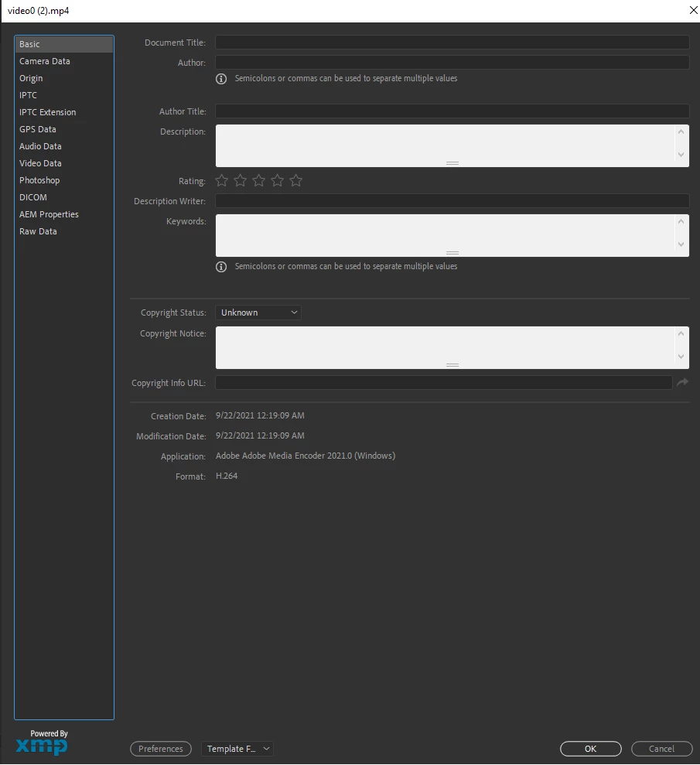Screen dimensions: 700x765
Task: Click the info icon below Keywords field
Action: pos(221,267)
